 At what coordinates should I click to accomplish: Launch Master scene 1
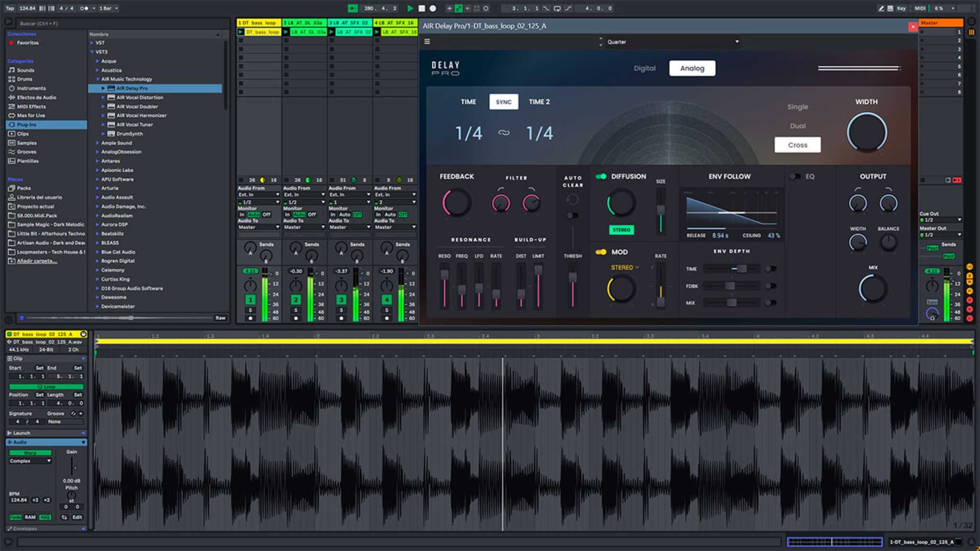(922, 32)
